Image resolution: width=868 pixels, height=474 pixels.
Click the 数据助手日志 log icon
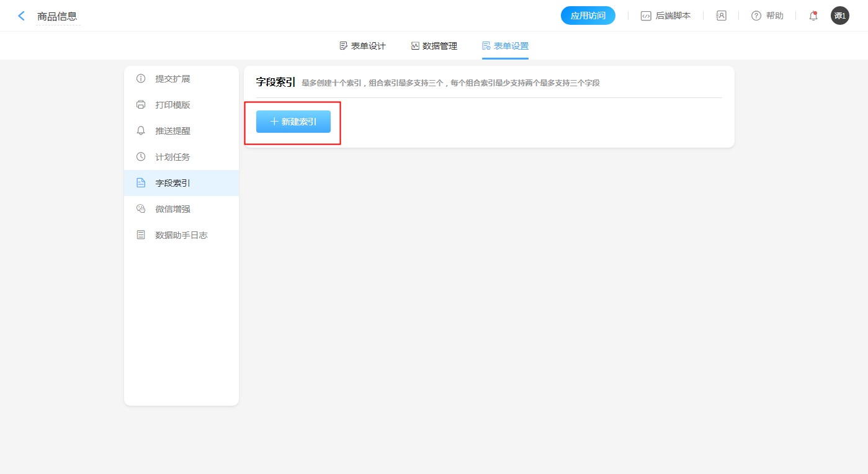point(141,235)
